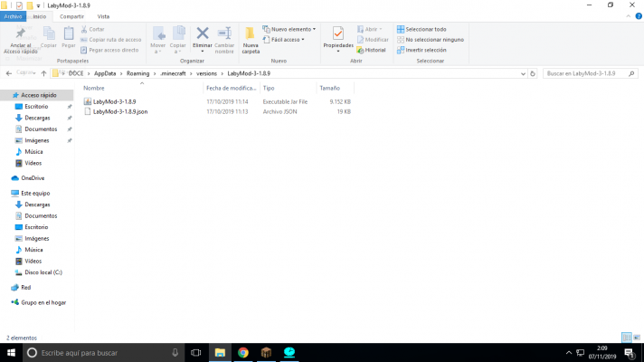
Task: Click No seleccionar ninguno
Action: point(431,40)
